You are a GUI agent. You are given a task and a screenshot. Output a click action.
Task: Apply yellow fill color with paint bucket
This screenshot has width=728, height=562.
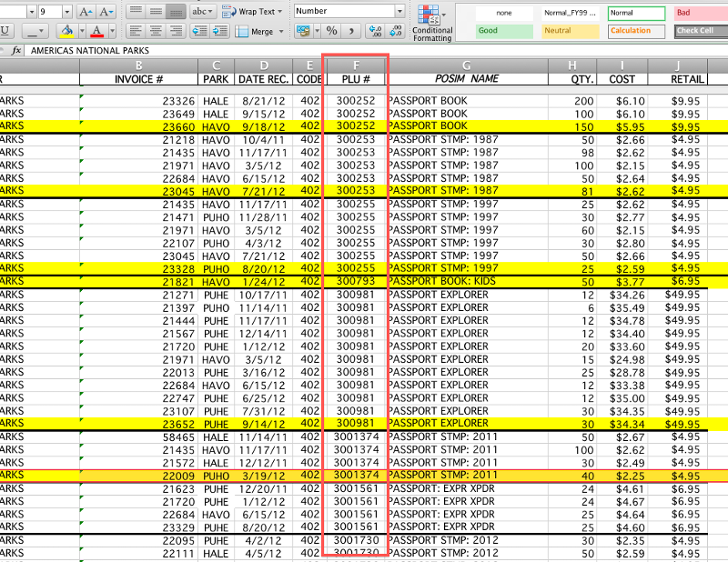point(67,31)
